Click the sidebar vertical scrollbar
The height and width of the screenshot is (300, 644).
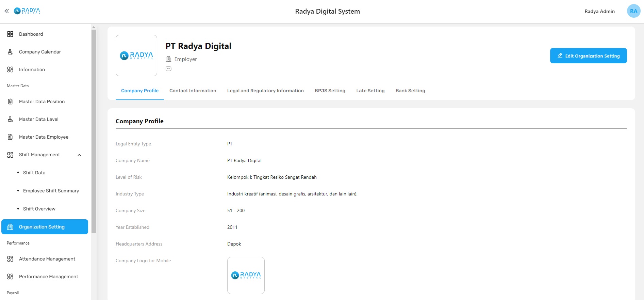[x=94, y=131]
